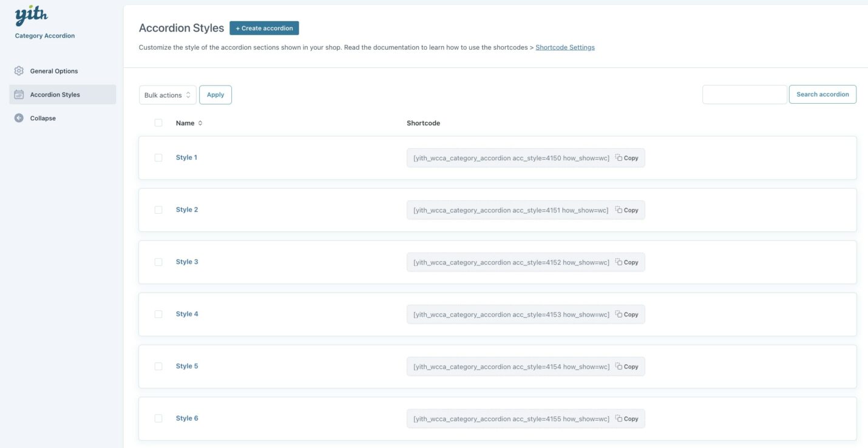
Task: Copy the Style 2 shortcode
Action: 627,210
